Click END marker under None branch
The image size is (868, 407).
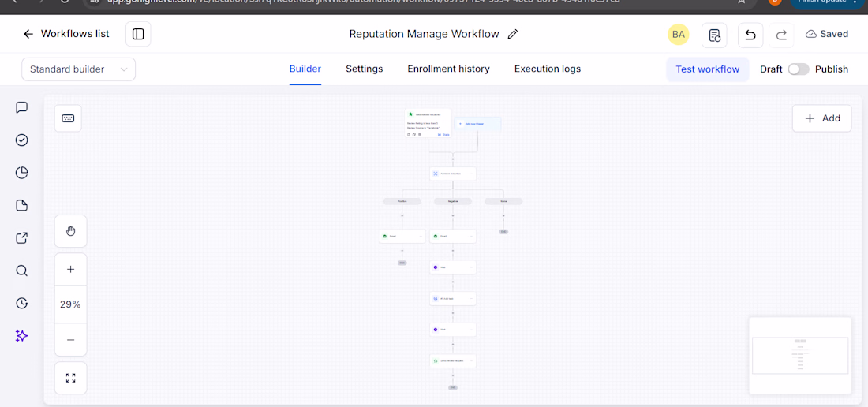coord(503,232)
